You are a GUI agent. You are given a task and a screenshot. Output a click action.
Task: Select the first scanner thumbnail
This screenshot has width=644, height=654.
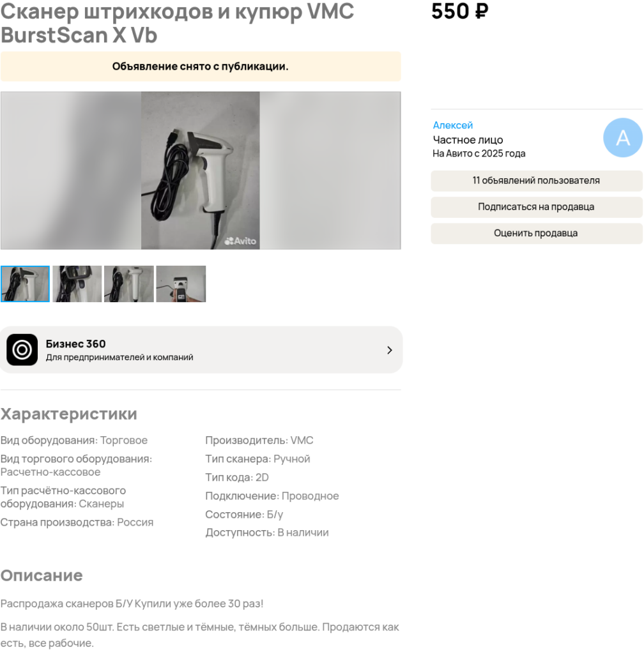(x=25, y=284)
